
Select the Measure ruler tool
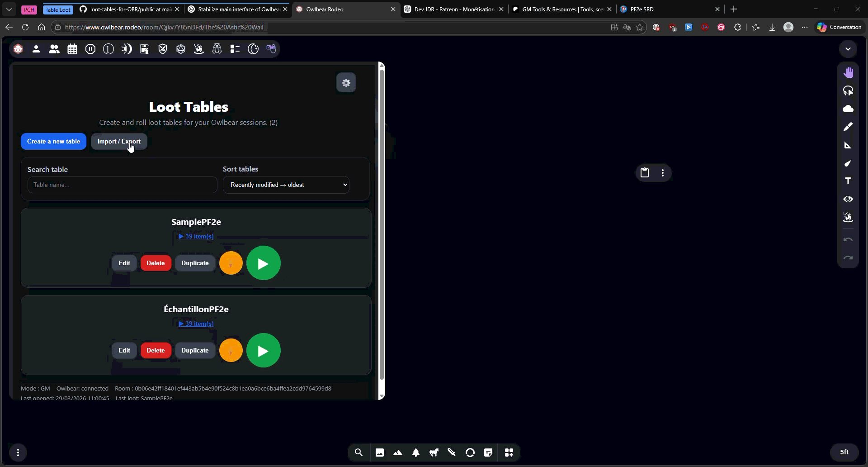click(x=848, y=145)
